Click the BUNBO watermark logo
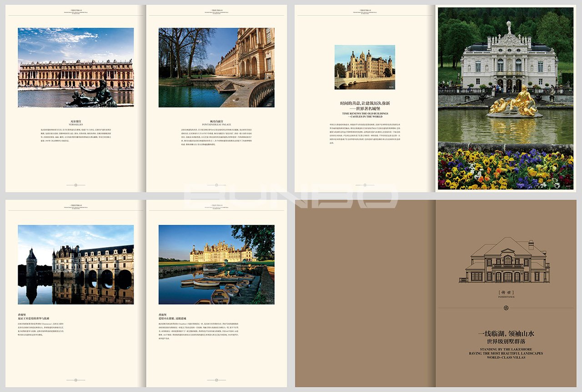This screenshot has width=582, height=392. tap(291, 196)
